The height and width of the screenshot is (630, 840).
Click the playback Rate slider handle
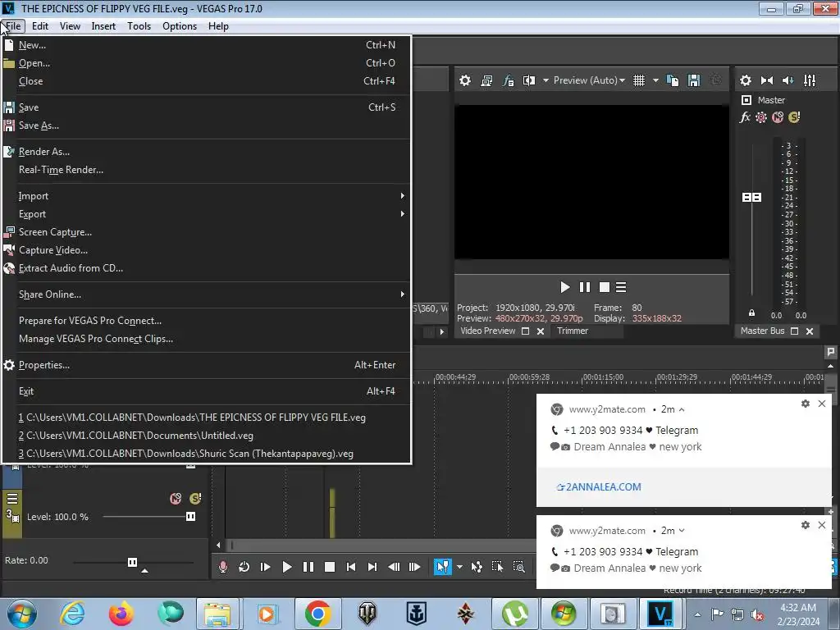[132, 562]
